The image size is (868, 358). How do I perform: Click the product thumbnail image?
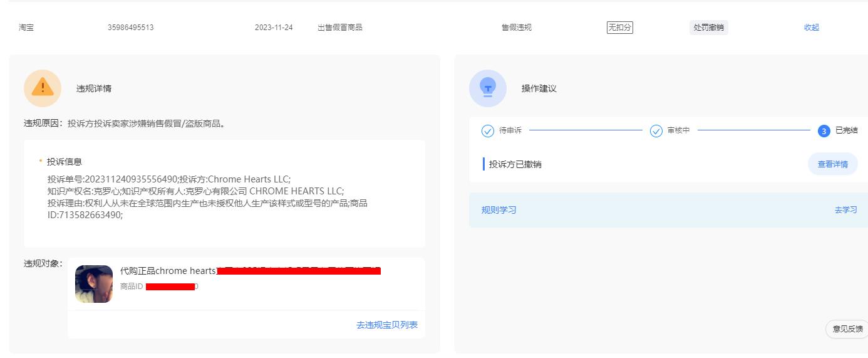point(94,284)
